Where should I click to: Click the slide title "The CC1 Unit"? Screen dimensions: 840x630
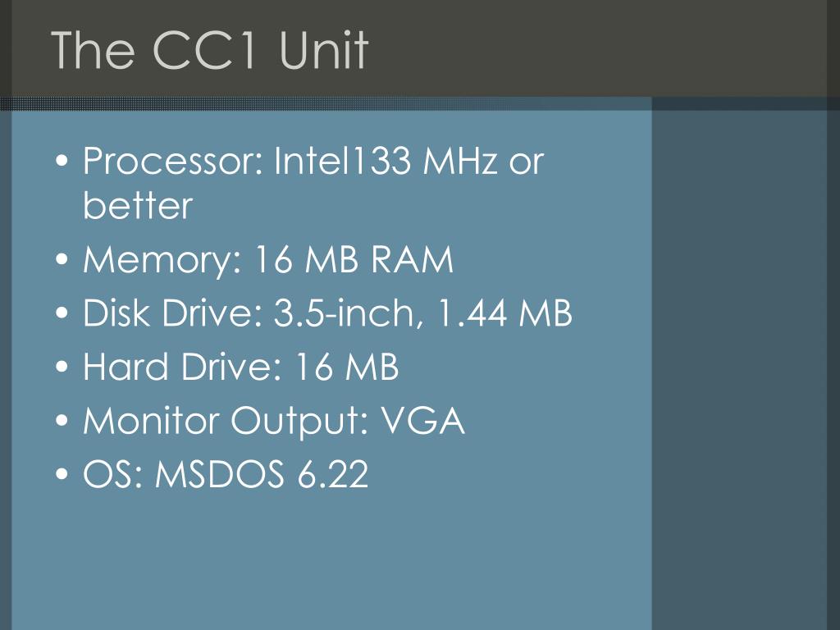point(209,50)
